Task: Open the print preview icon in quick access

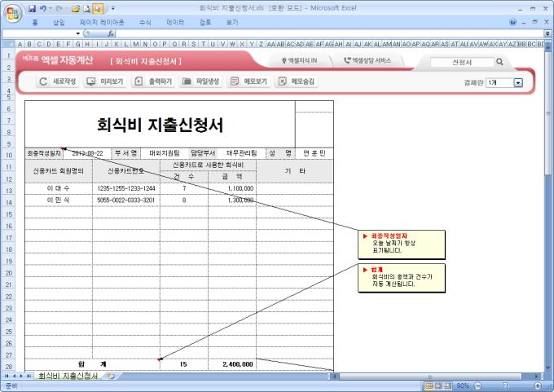Action: [87, 8]
